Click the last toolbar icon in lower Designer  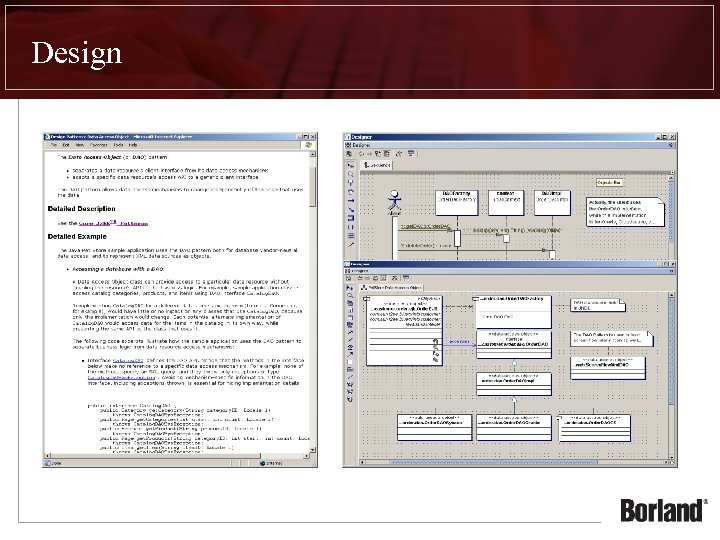coord(406,278)
